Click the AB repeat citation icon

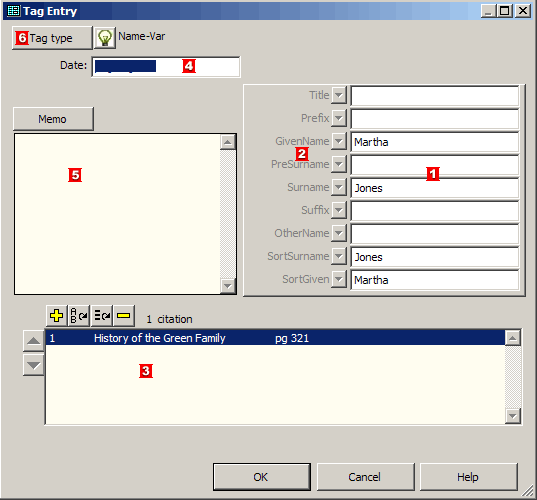[x=79, y=315]
